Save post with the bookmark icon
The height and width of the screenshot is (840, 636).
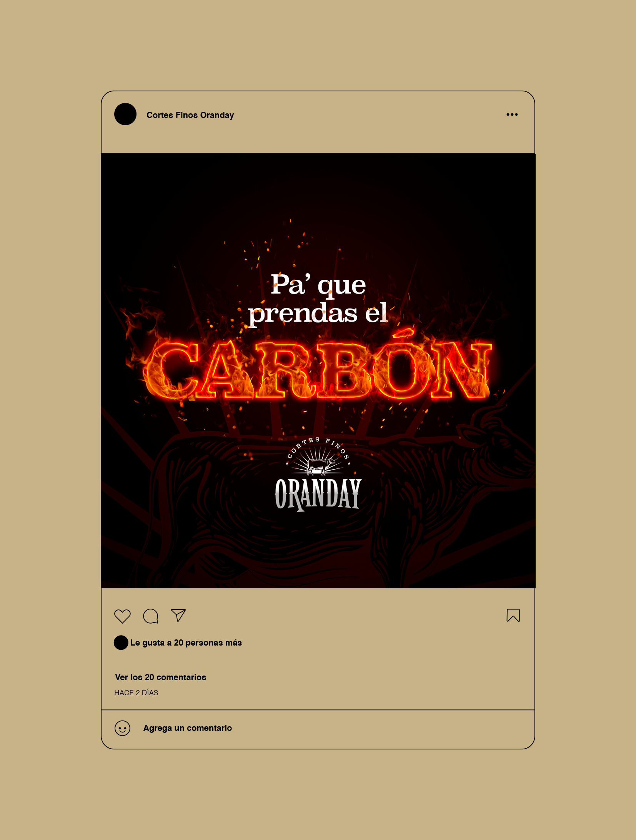click(x=513, y=615)
